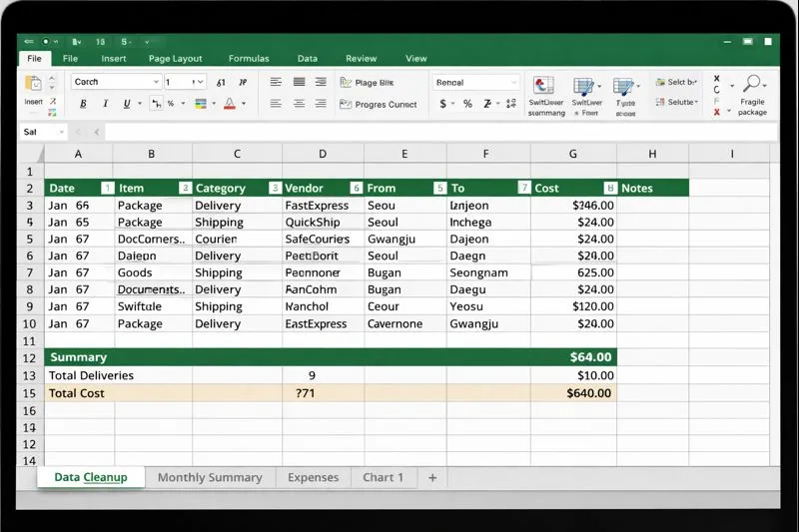Toggle Bold formatting in ribbon

pos(82,104)
